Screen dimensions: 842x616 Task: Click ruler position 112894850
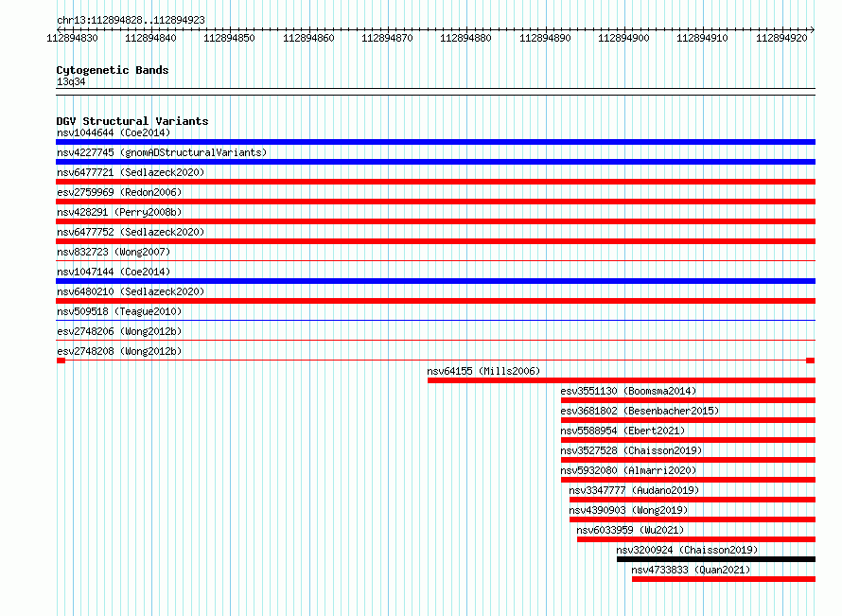point(229,38)
